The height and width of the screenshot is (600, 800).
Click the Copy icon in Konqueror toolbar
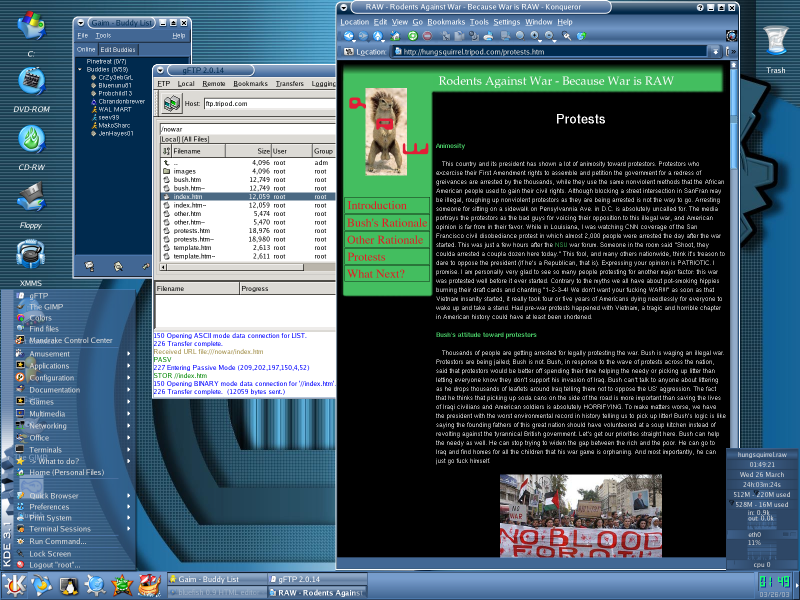(459, 36)
